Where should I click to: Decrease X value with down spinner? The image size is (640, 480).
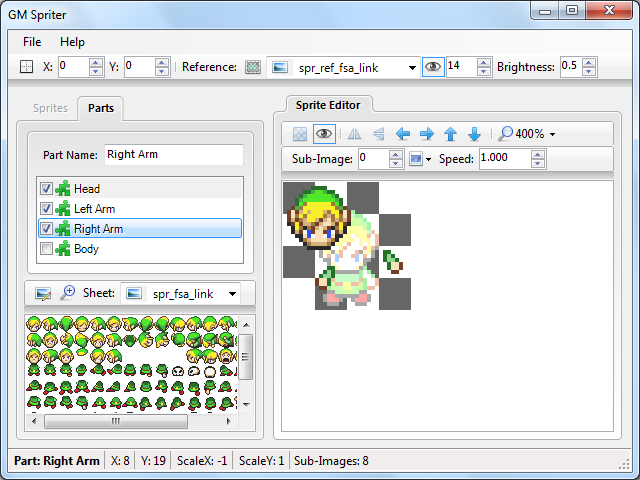96,71
